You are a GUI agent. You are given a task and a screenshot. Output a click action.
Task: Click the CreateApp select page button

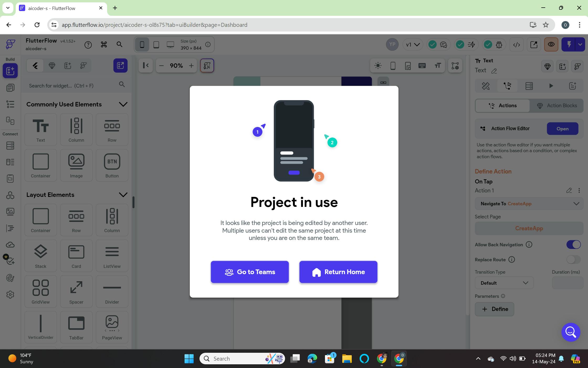pos(529,228)
